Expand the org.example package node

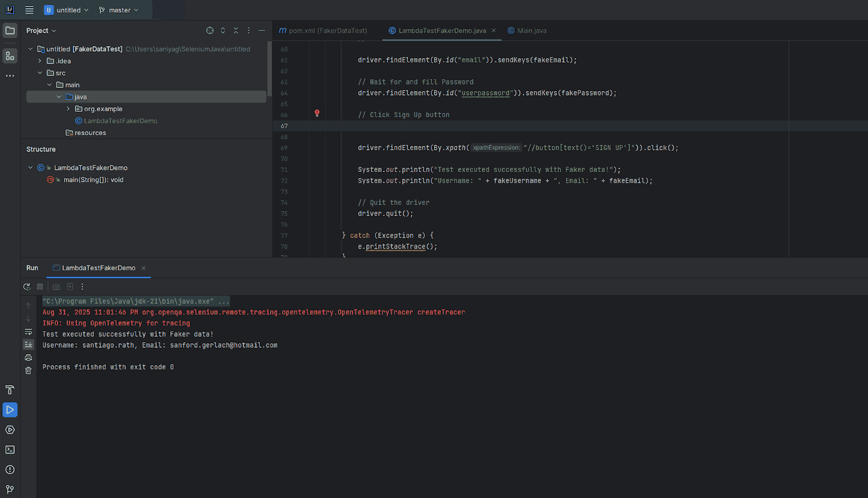[x=68, y=109]
